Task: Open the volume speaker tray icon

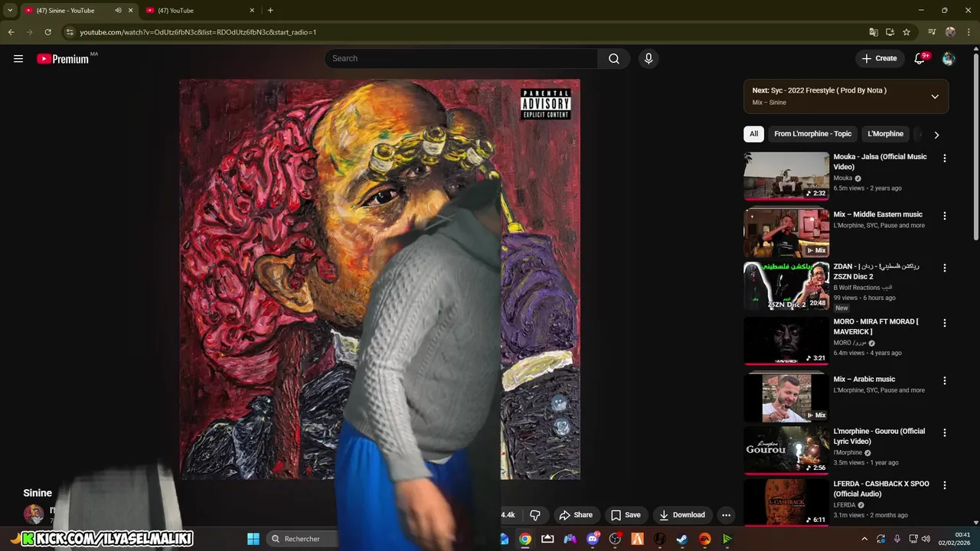Action: (926, 539)
